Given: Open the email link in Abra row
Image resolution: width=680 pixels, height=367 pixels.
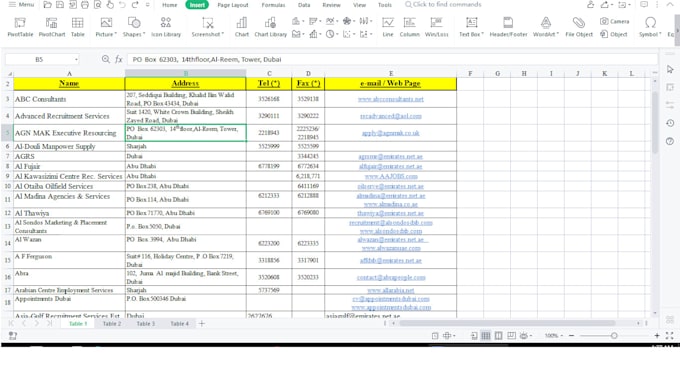Looking at the screenshot, I should tap(391, 277).
